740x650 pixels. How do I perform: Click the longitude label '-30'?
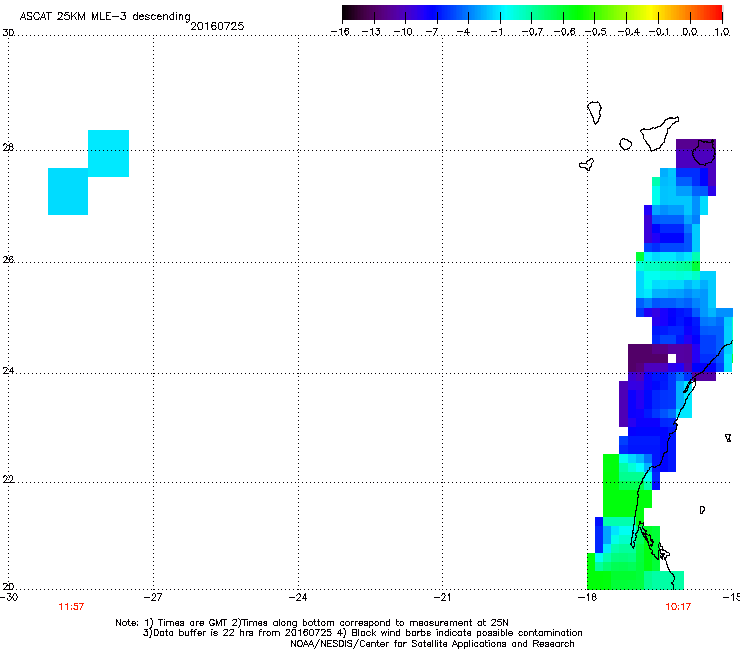tap(9, 597)
